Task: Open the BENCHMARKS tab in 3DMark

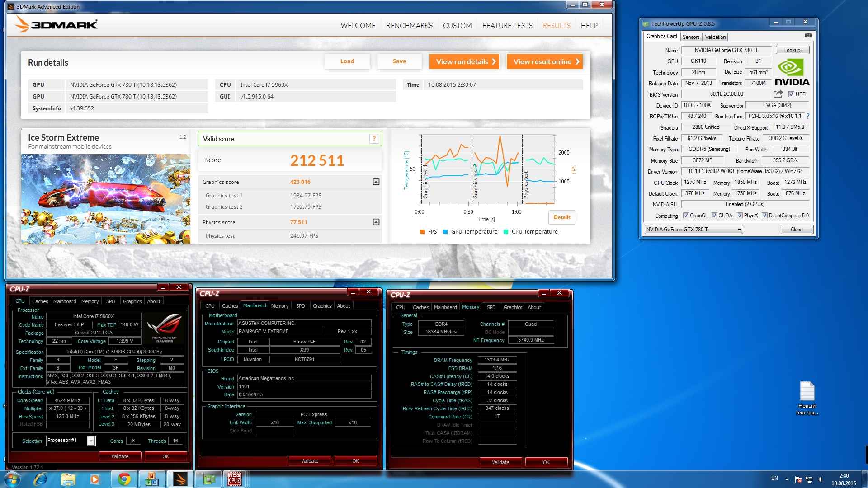Action: [409, 26]
